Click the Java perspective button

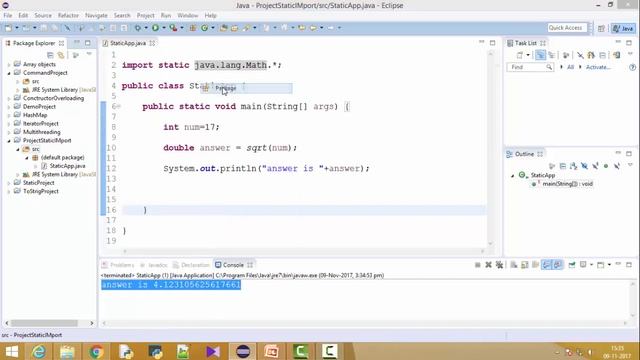pos(623,28)
